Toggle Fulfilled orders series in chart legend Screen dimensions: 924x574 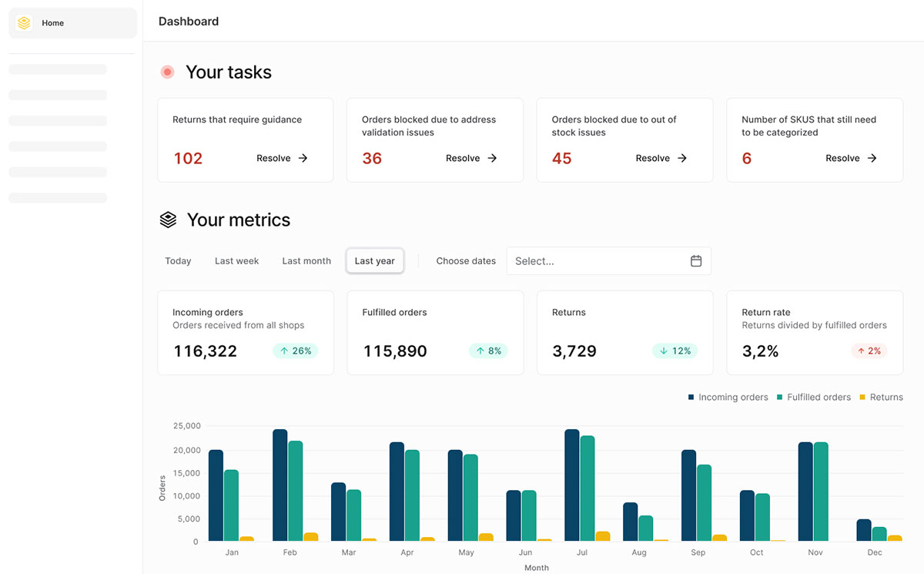[x=813, y=398]
